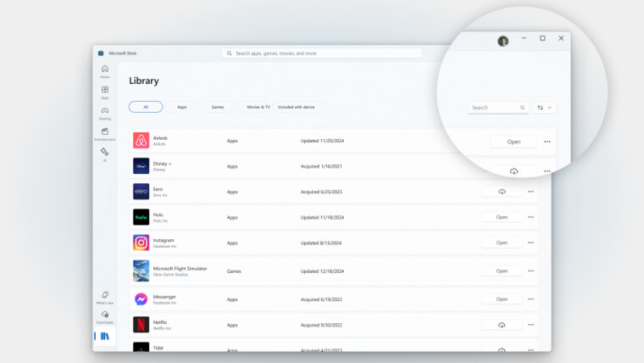Click the Microsoft Flight Simulator thumbnail
Viewport: 644px width, 363px height.
pos(141,271)
